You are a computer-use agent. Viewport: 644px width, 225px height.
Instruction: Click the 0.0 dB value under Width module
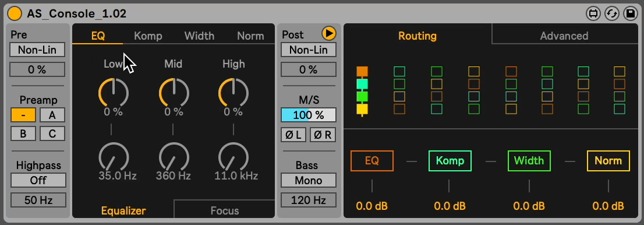[529, 206]
